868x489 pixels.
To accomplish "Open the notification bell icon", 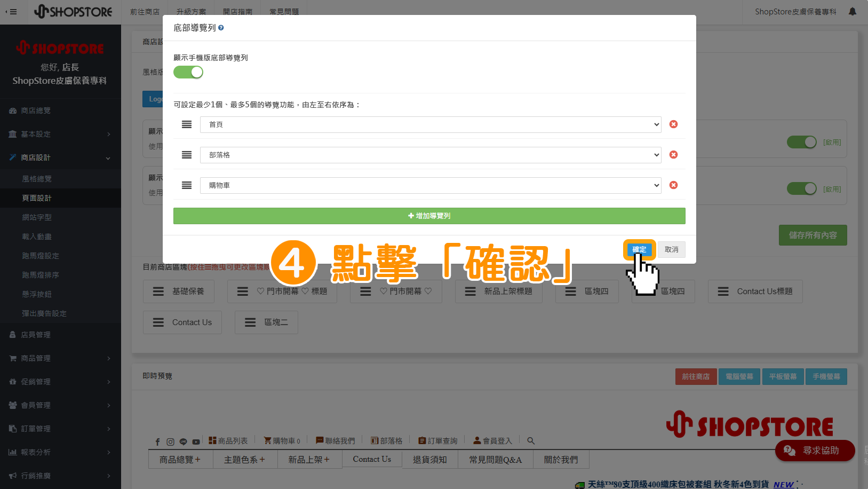I will coord(853,12).
